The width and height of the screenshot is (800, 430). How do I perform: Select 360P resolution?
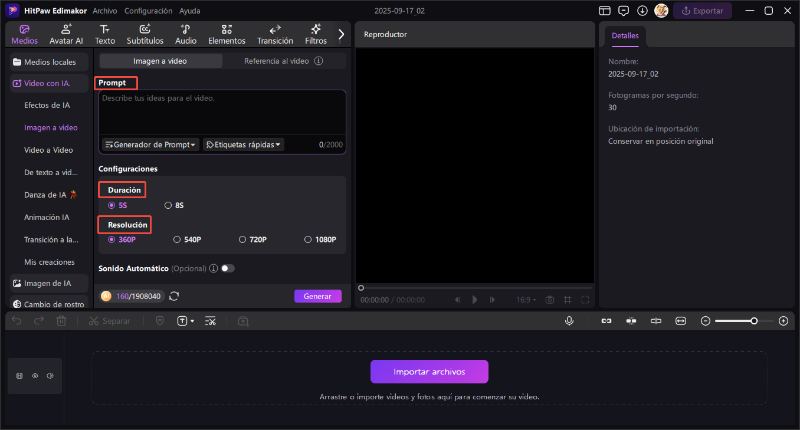coord(121,240)
